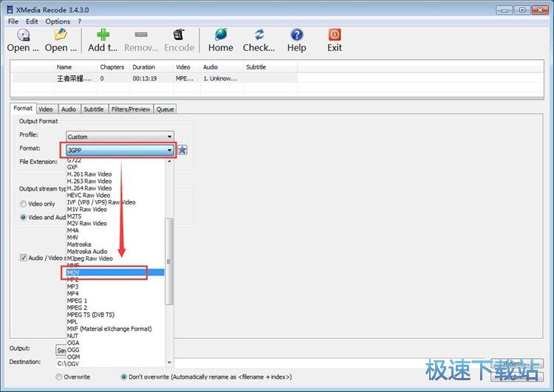554x392 pixels.
Task: Choose Matroska Audio in the format list
Action: click(x=115, y=252)
